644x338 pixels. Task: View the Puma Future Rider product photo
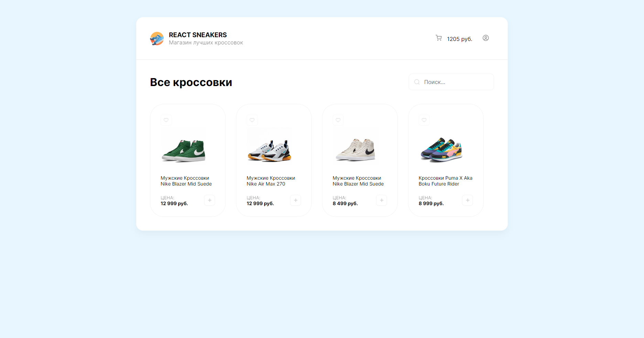pos(441,150)
